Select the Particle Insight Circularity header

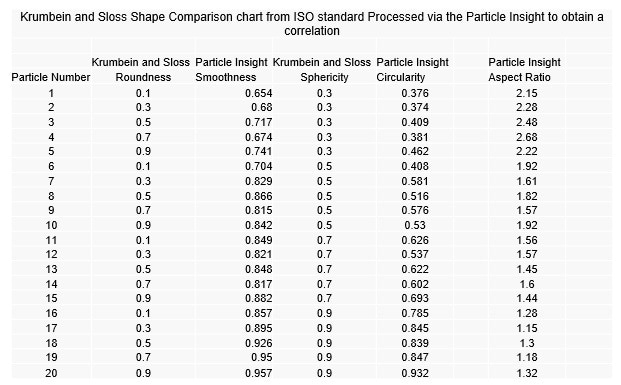pos(412,70)
